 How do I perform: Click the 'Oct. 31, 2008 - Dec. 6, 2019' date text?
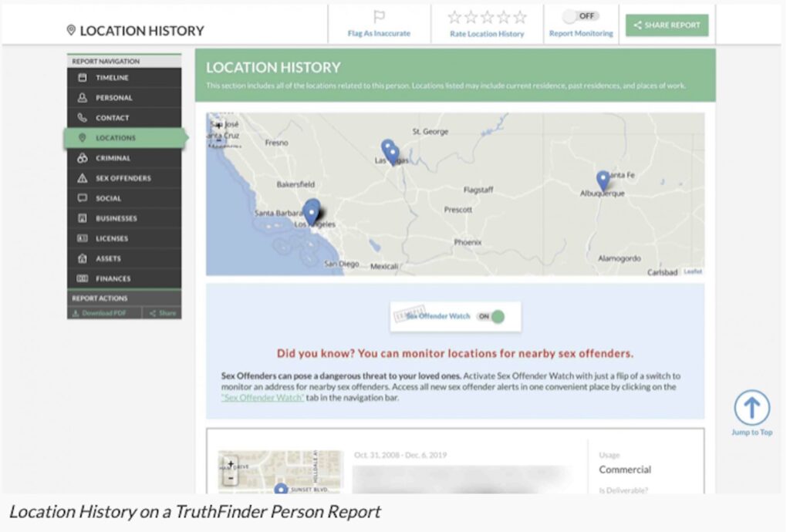tap(400, 455)
